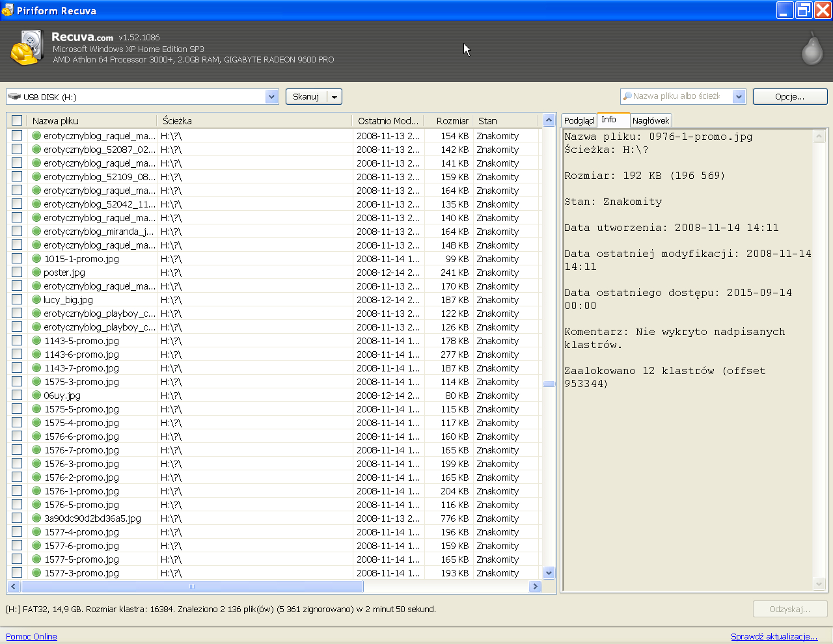
Task: Check the box for 06uy.jpg
Action: (17, 395)
